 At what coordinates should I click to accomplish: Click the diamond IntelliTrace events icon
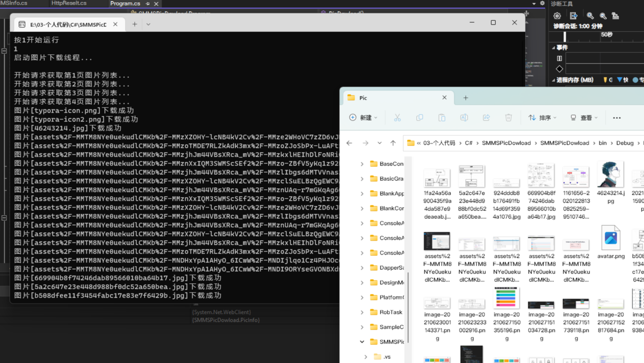click(559, 69)
